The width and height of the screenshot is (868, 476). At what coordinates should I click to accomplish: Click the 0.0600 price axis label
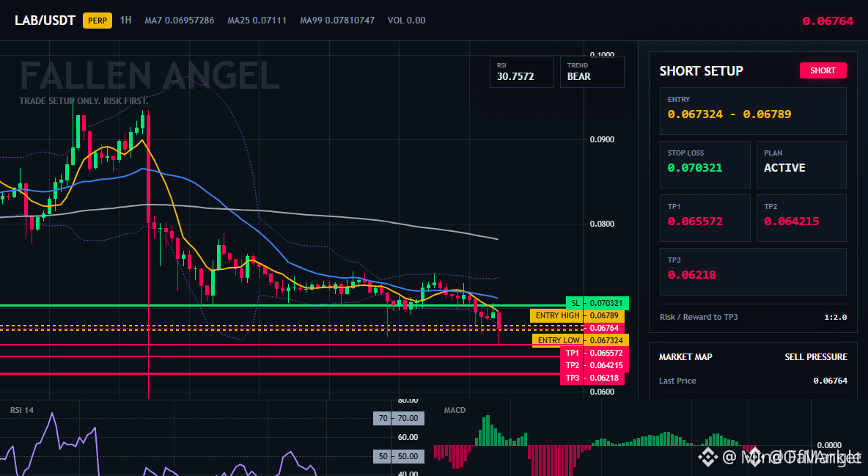(602, 392)
